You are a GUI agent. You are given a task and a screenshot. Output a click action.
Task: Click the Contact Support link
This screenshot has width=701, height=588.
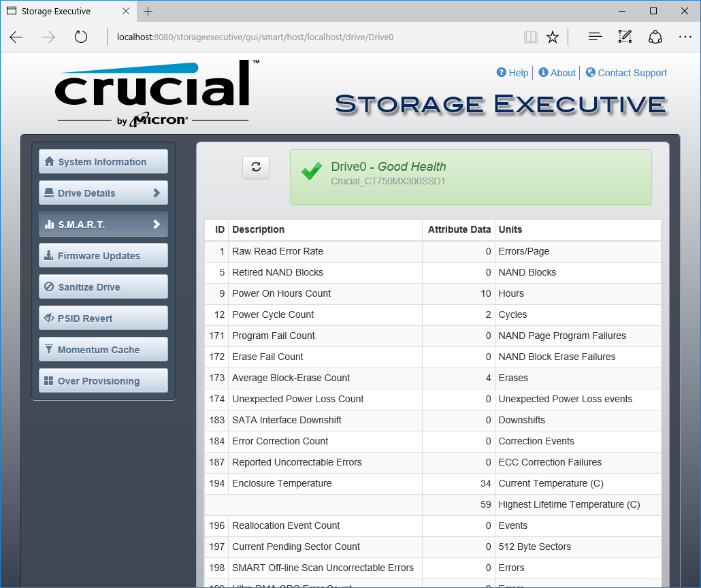click(632, 73)
